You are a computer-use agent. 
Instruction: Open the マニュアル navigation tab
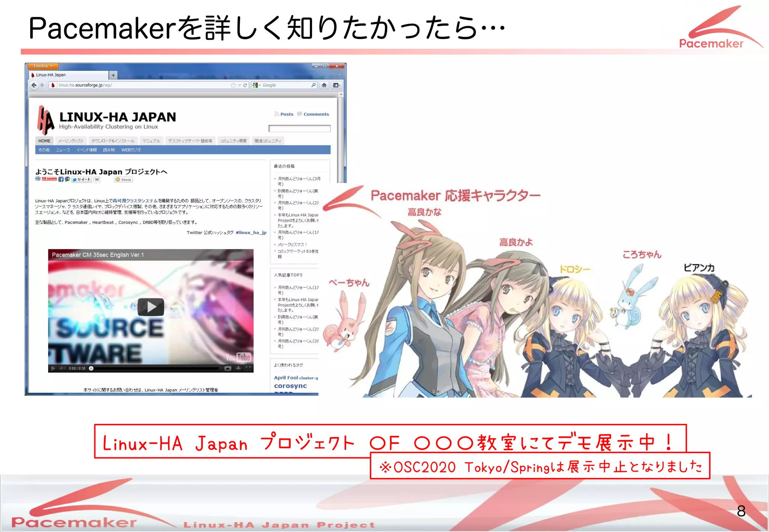click(x=151, y=141)
